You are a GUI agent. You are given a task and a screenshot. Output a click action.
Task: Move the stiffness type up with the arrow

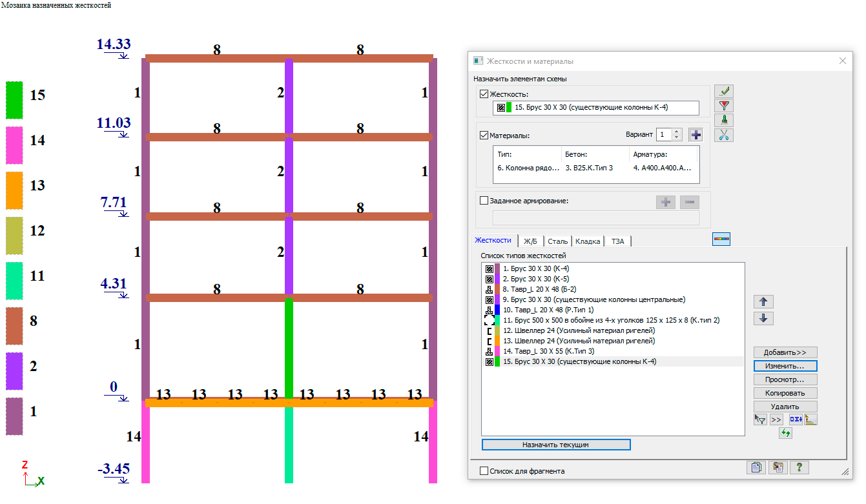[763, 301]
